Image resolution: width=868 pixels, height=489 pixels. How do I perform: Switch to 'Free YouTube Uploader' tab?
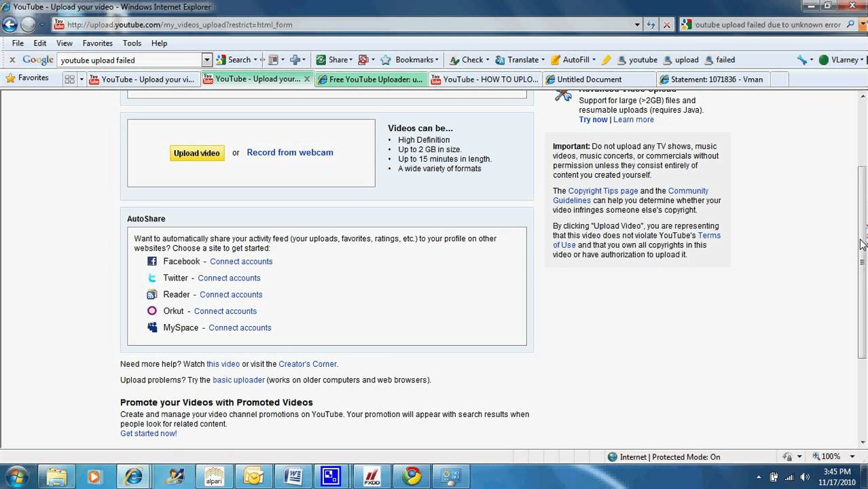[x=370, y=79]
